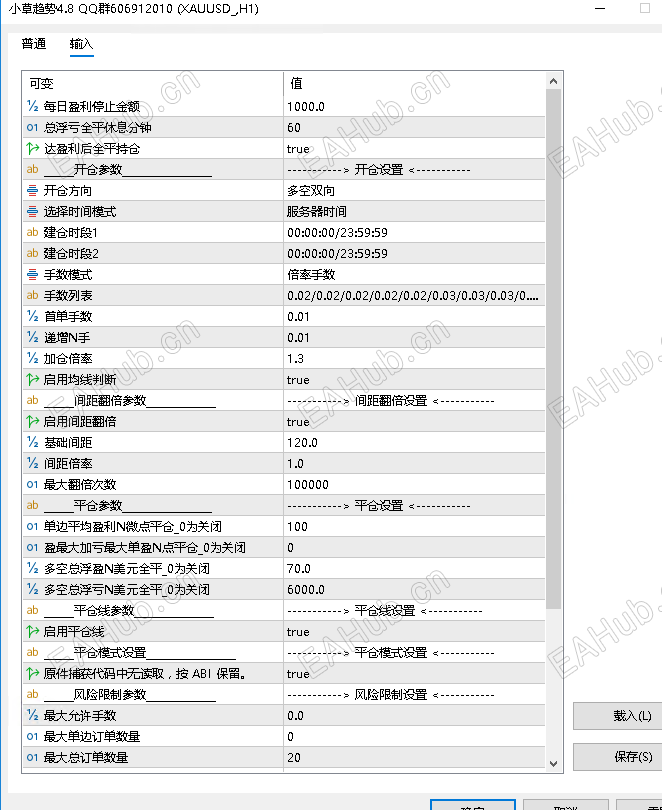Click the ½ icon beside 多空总浮盈N美元全平
The height and width of the screenshot is (810, 662).
(33, 569)
